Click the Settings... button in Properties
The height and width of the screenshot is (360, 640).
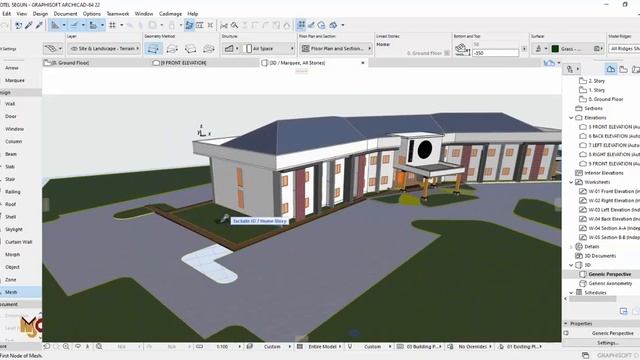point(608,343)
